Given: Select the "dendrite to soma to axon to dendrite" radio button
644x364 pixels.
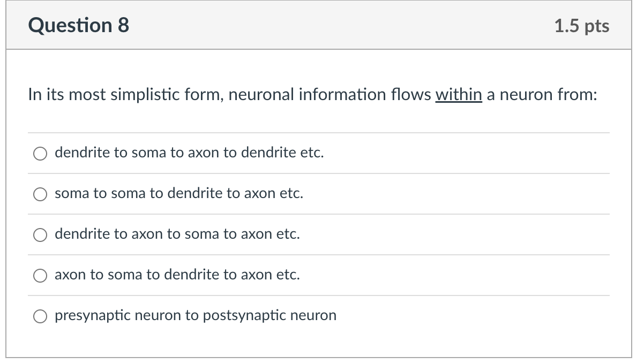Looking at the screenshot, I should tap(41, 154).
